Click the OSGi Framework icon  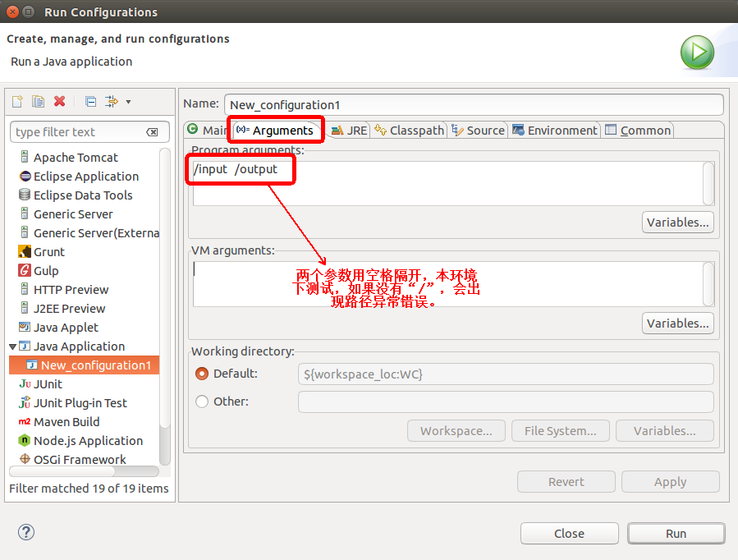tap(25, 459)
